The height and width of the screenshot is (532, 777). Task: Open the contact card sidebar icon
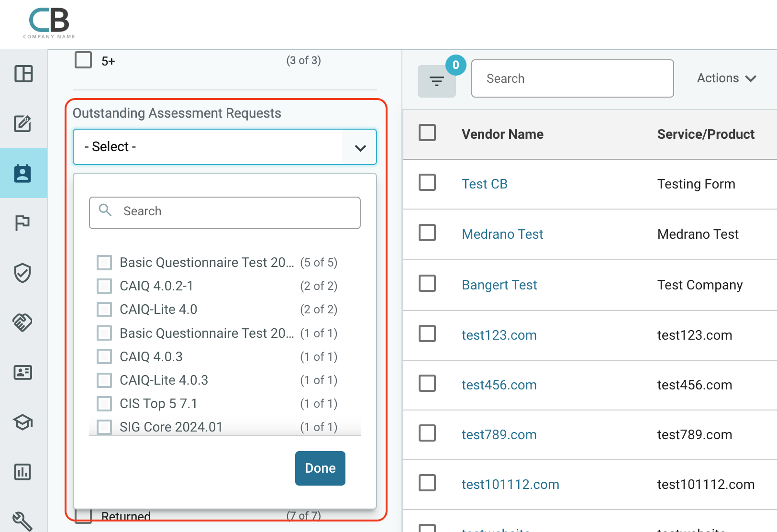click(x=22, y=372)
